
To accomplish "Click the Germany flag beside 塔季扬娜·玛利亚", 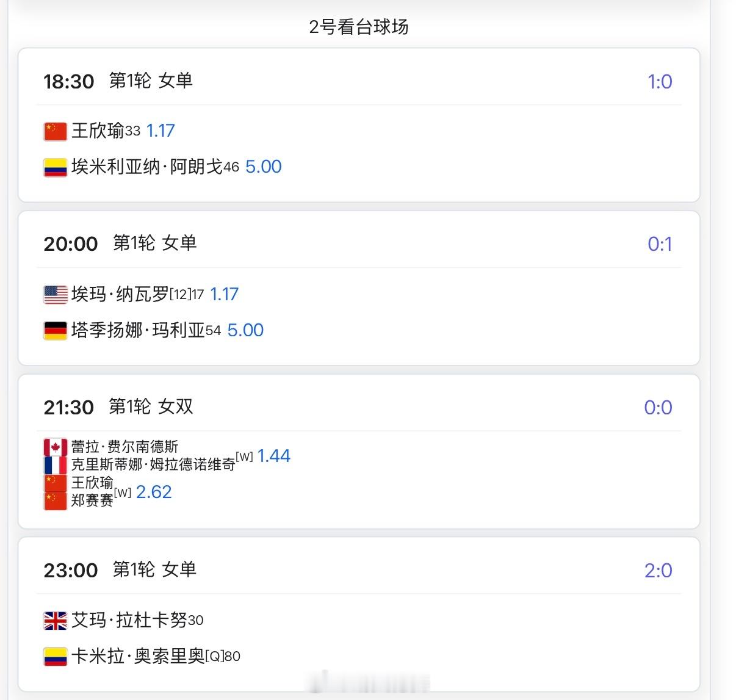I will click(x=55, y=330).
